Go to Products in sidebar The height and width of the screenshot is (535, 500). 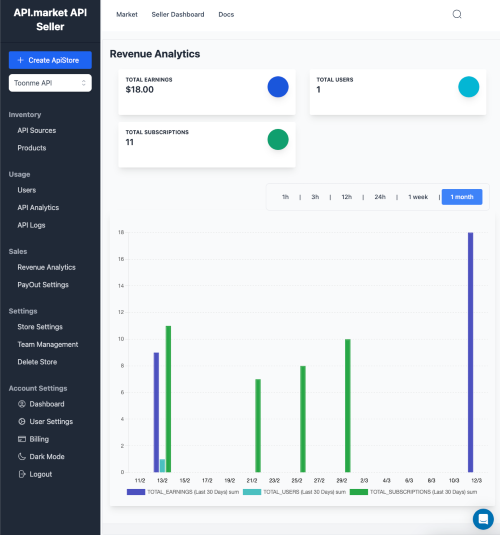[32, 148]
